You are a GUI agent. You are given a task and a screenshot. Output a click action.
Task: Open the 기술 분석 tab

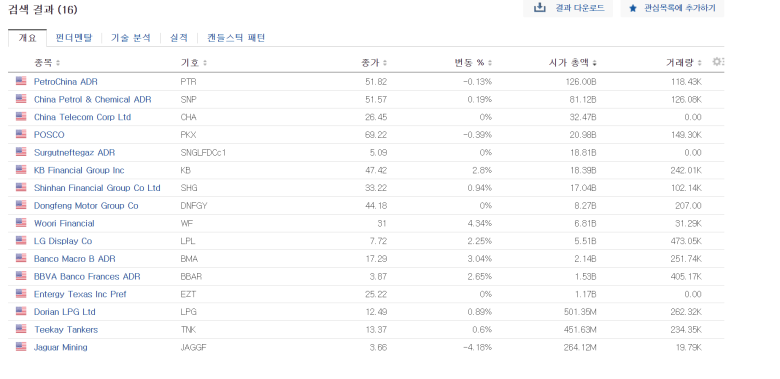130,38
